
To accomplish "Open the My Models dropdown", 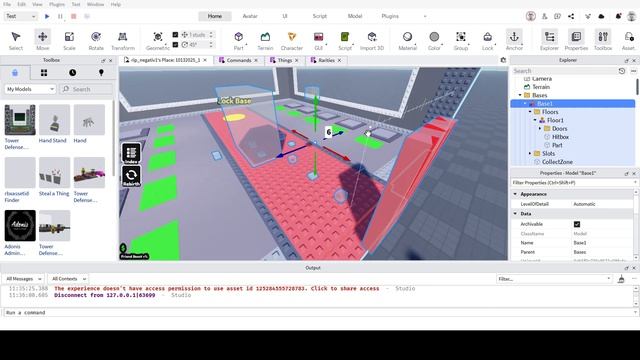I will 30,89.
